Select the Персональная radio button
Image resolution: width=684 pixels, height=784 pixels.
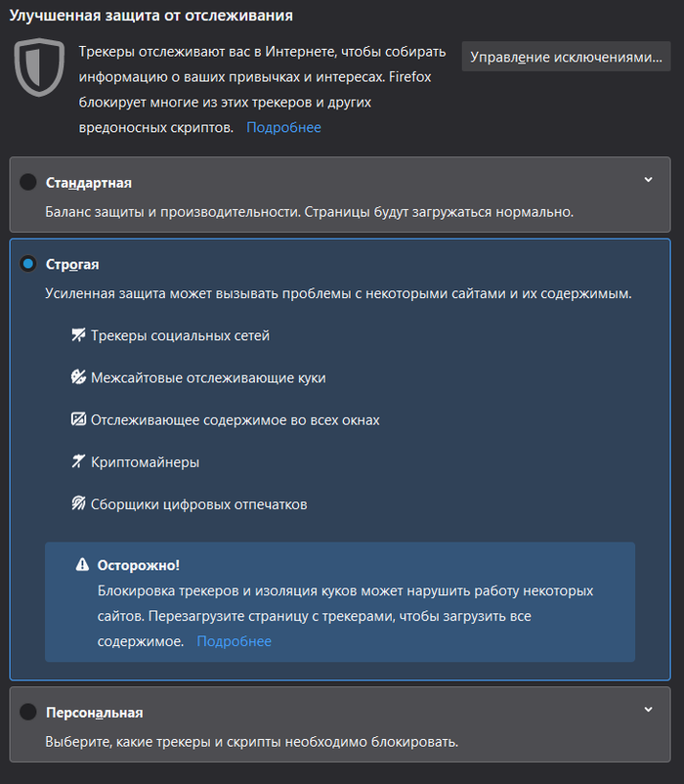(28, 712)
